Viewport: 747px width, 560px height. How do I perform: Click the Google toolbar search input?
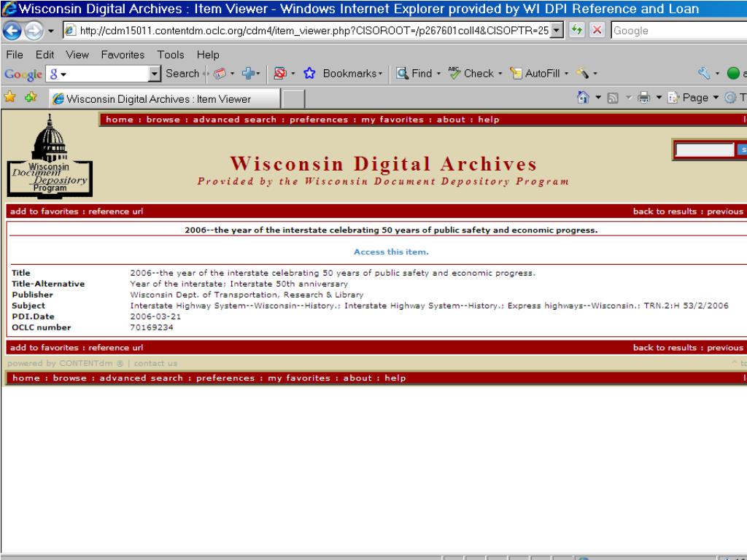(x=104, y=74)
